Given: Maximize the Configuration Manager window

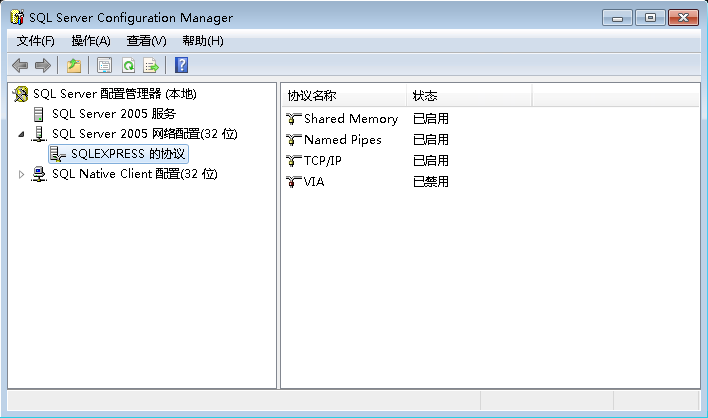Looking at the screenshot, I should point(650,18).
